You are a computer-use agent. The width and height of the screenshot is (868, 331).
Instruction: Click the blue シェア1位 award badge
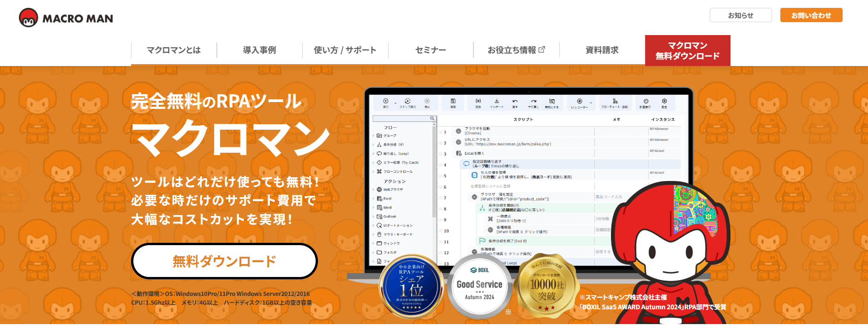click(411, 287)
